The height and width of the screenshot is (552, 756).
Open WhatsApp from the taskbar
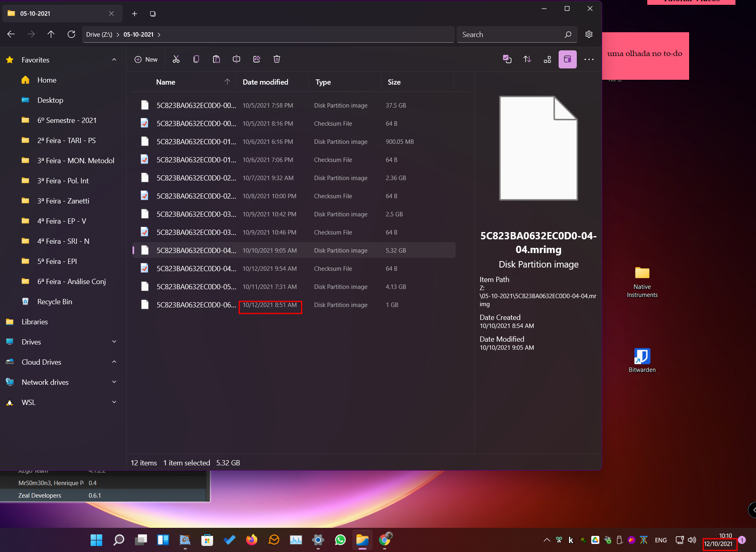pos(340,540)
